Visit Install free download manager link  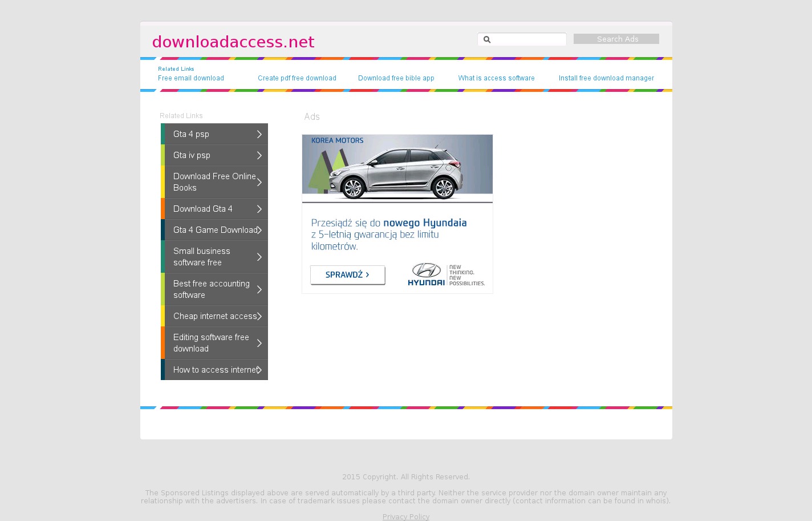tap(606, 78)
